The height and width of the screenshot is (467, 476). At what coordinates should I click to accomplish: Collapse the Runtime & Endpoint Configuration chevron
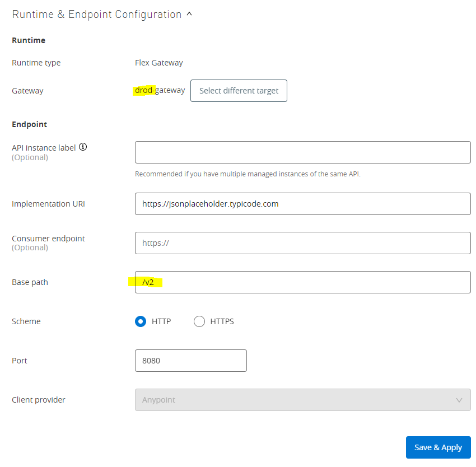tap(189, 15)
